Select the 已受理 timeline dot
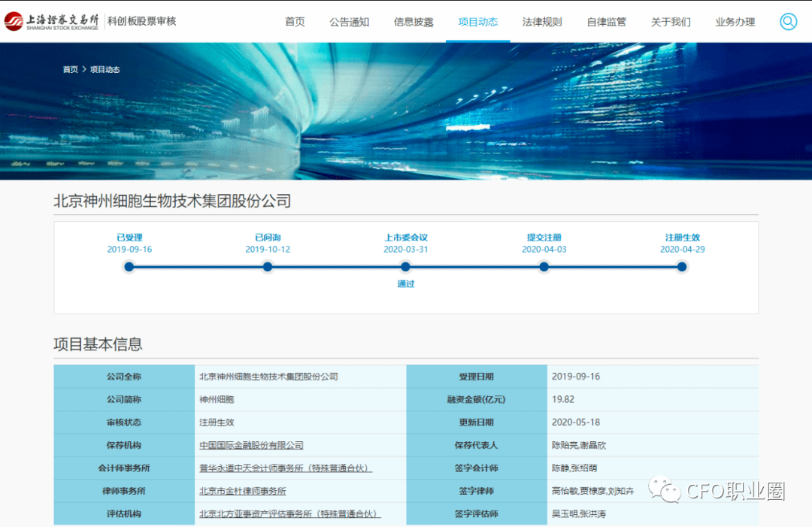The width and height of the screenshot is (812, 527). pos(129,267)
